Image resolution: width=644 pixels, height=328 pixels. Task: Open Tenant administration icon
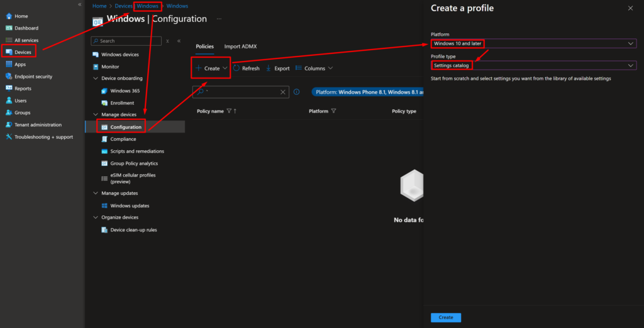click(9, 125)
